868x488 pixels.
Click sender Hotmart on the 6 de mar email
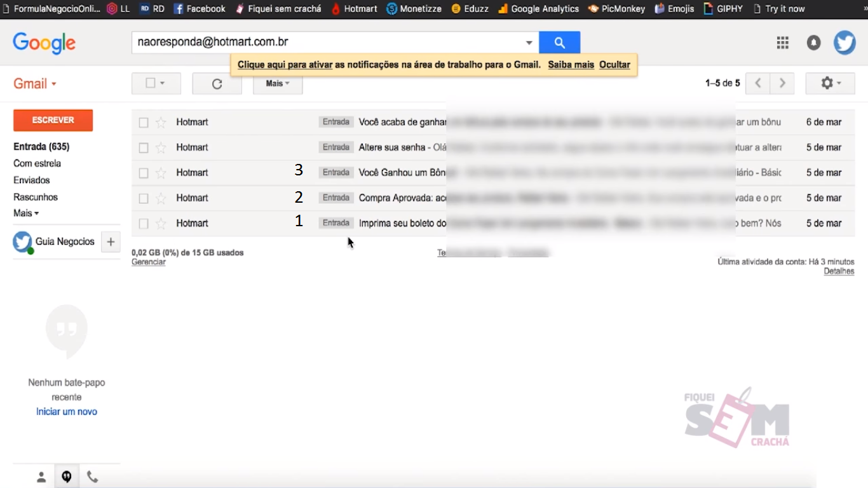[192, 122]
